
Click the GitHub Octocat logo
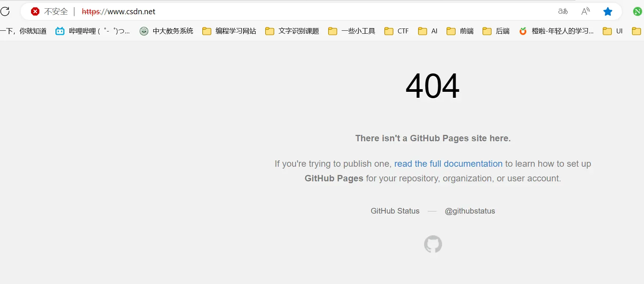pyautogui.click(x=433, y=244)
